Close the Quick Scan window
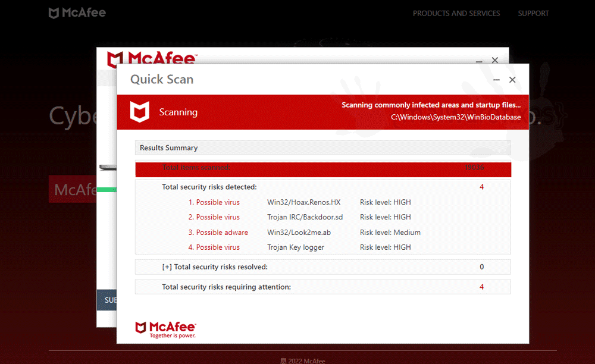This screenshot has width=595, height=364. pyautogui.click(x=512, y=80)
